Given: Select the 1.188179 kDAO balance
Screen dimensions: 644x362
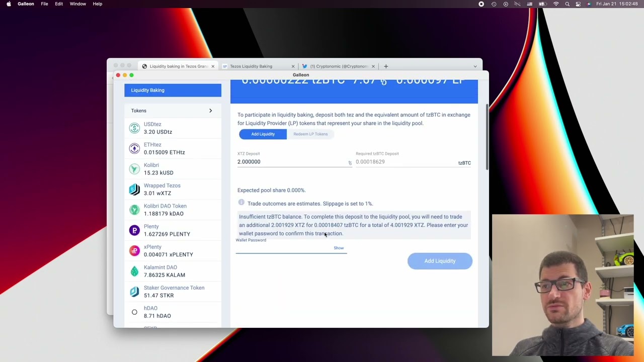Looking at the screenshot, I should coord(164,214).
